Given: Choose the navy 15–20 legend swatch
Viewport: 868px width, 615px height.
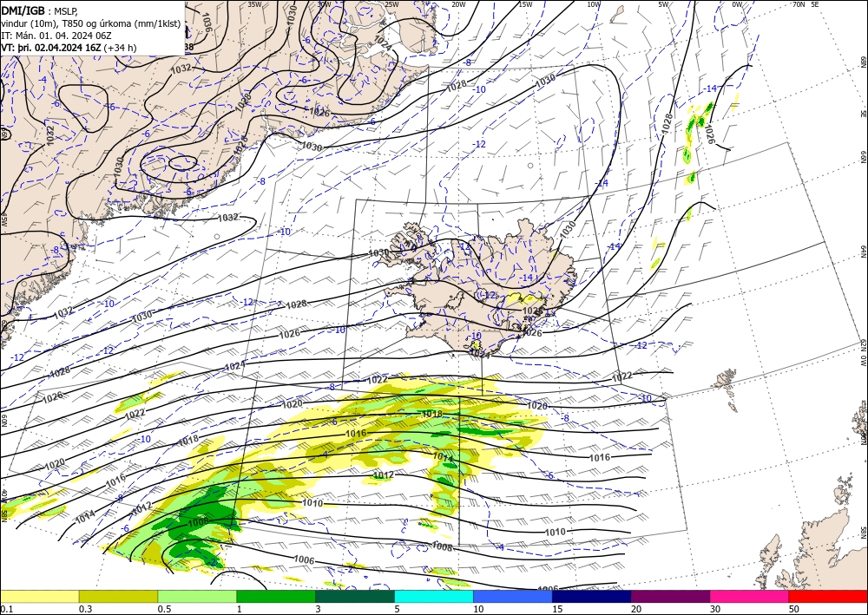Looking at the screenshot, I should (592, 596).
